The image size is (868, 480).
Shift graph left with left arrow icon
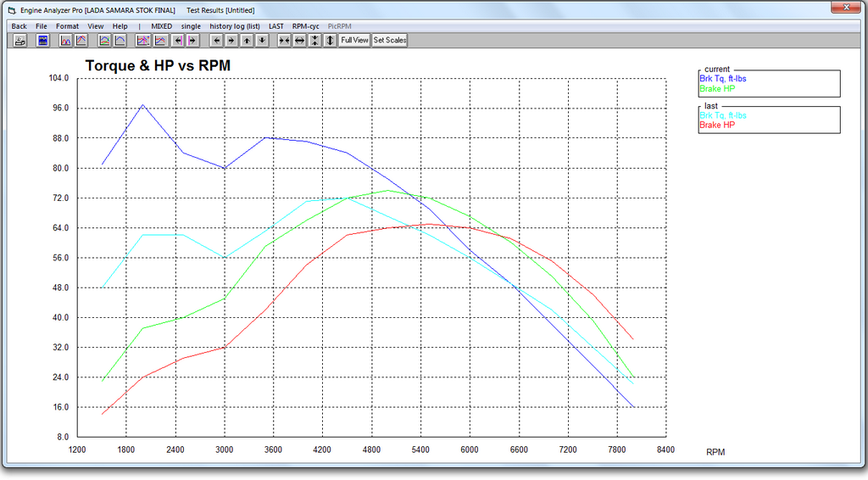click(x=217, y=40)
